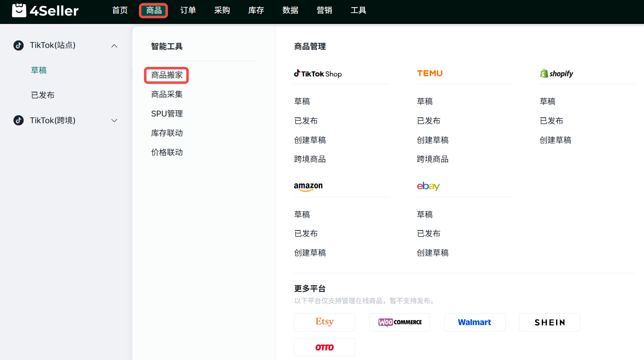Open the 库存 menu in top bar
The height and width of the screenshot is (360, 644).
point(256,11)
